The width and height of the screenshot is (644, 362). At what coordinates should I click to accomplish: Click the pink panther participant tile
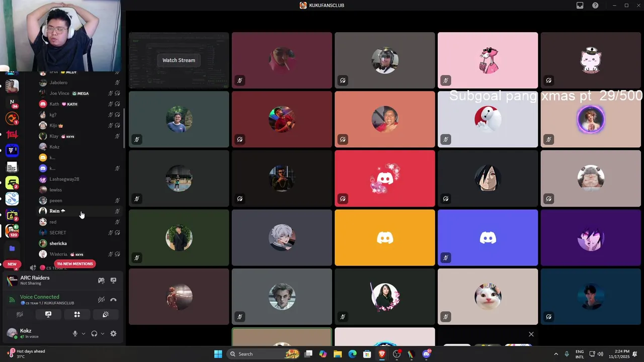tap(488, 60)
